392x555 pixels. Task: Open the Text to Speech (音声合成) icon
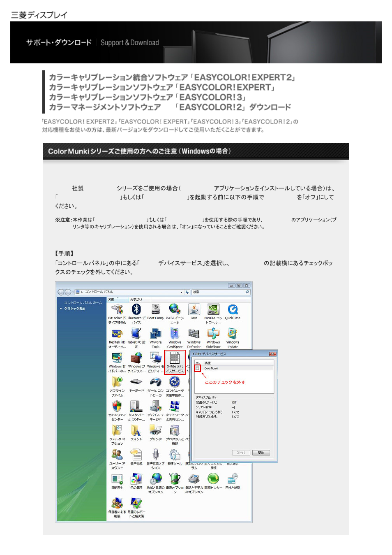pos(136,457)
